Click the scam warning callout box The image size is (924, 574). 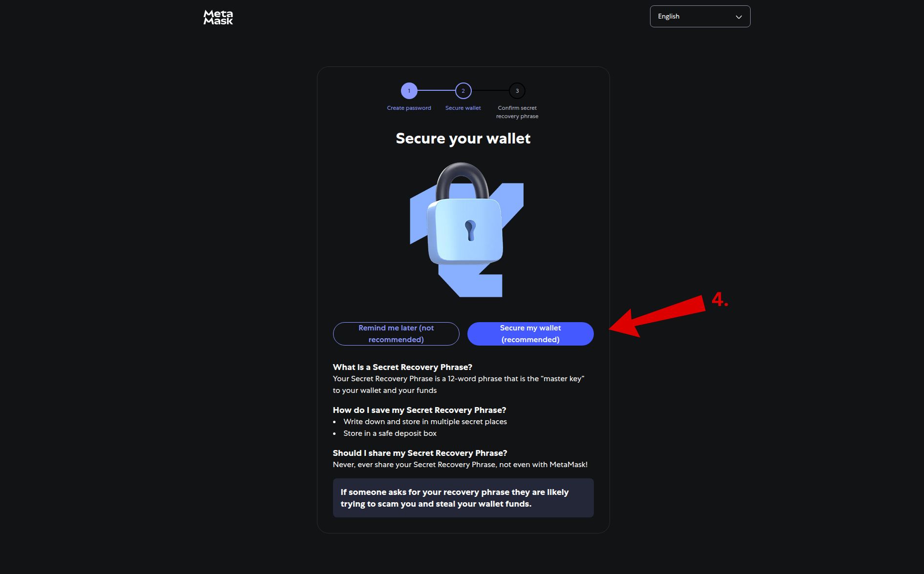pyautogui.click(x=463, y=498)
